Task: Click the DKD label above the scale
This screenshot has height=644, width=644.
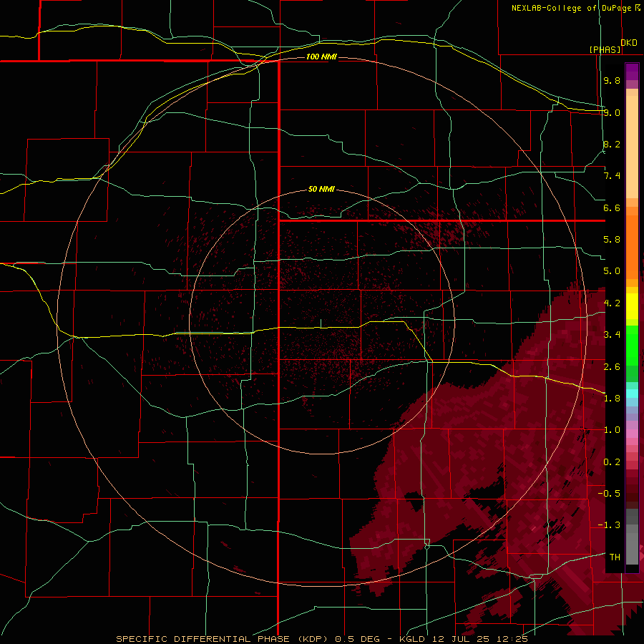Action: click(x=629, y=43)
